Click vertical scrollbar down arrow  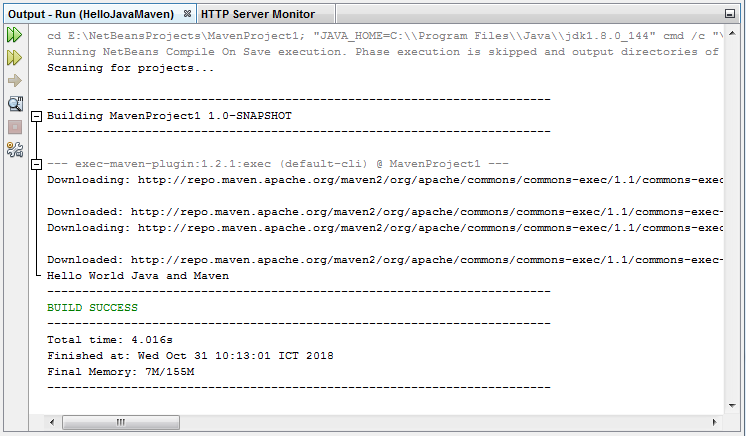click(732, 406)
